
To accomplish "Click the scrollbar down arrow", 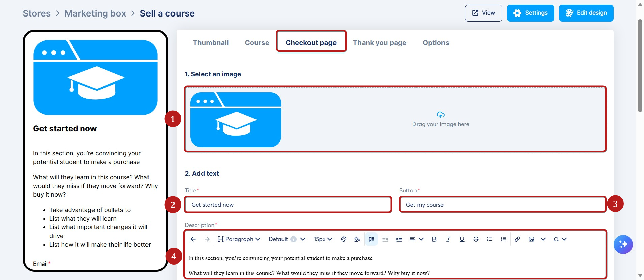I will (x=640, y=276).
